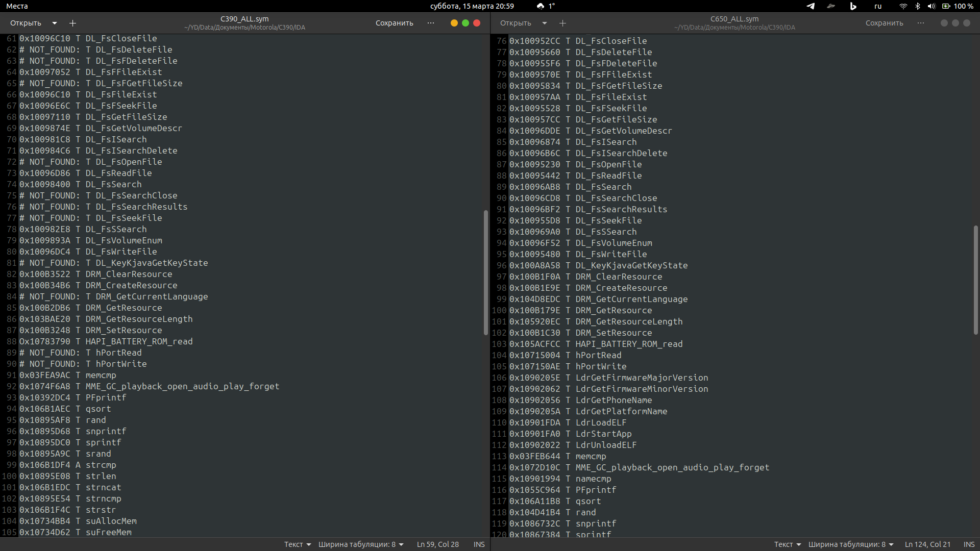980x551 pixels.
Task: Switch the ru keyboard layout indicator
Action: pyautogui.click(x=878, y=6)
